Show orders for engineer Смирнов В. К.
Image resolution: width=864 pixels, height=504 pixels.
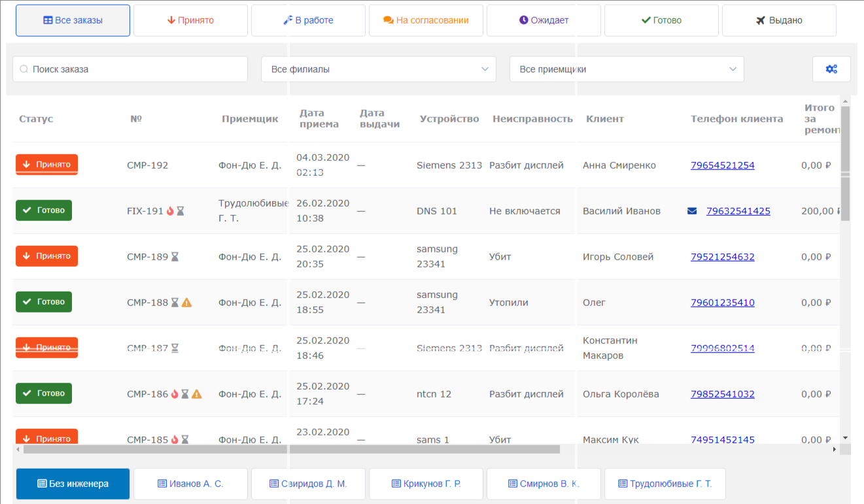point(544,484)
